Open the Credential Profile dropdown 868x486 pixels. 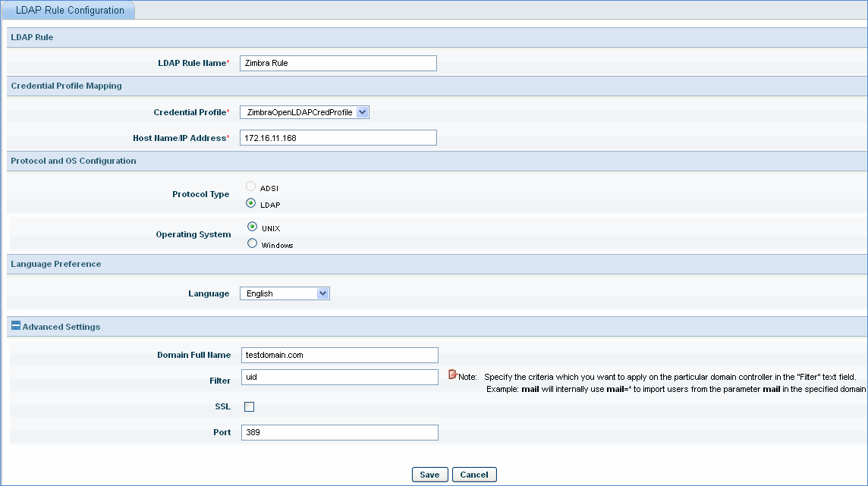click(304, 112)
